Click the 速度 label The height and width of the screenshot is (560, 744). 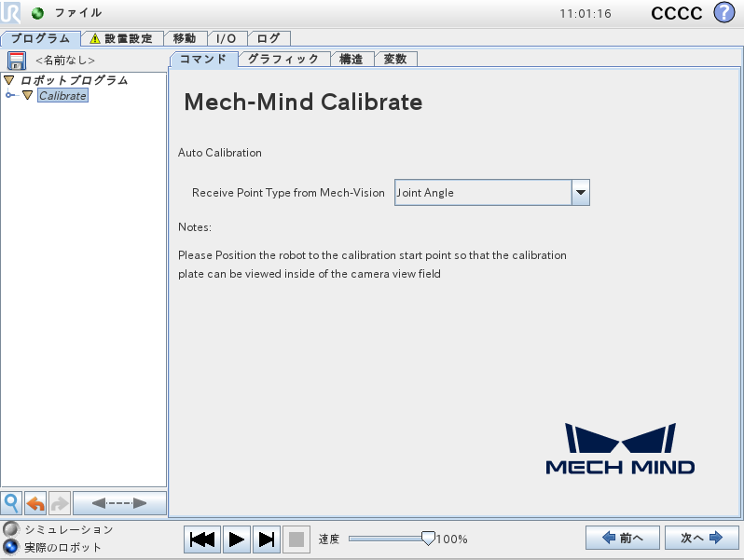[x=329, y=540]
